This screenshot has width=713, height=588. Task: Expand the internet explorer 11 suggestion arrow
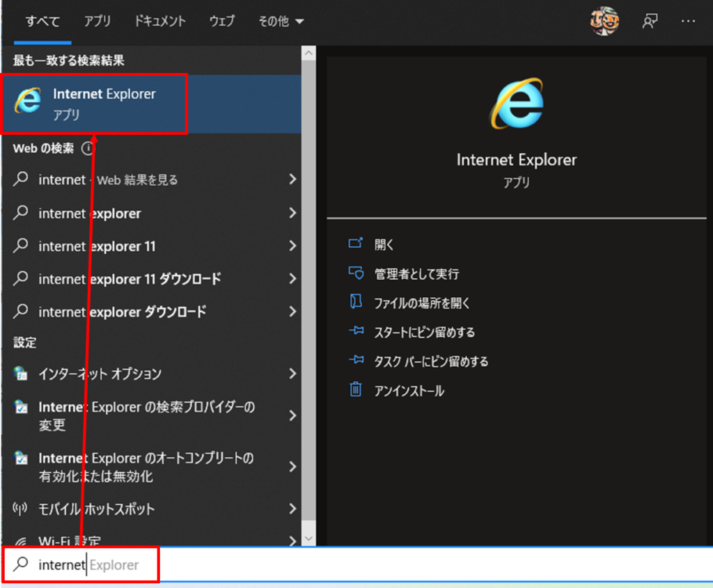point(292,246)
